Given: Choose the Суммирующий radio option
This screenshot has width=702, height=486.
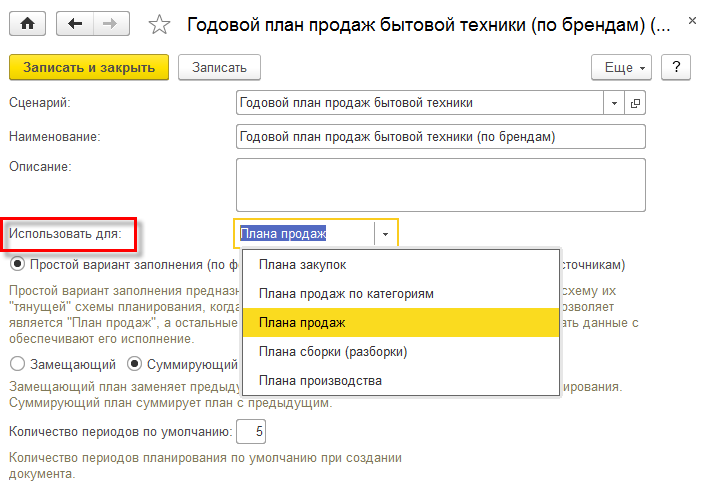Looking at the screenshot, I should point(136,365).
